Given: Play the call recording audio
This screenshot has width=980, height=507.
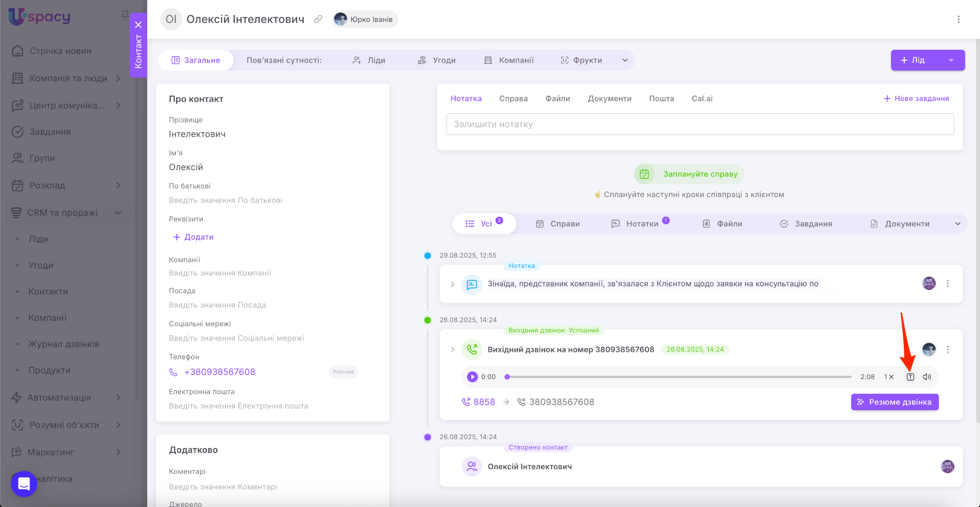Looking at the screenshot, I should point(472,377).
